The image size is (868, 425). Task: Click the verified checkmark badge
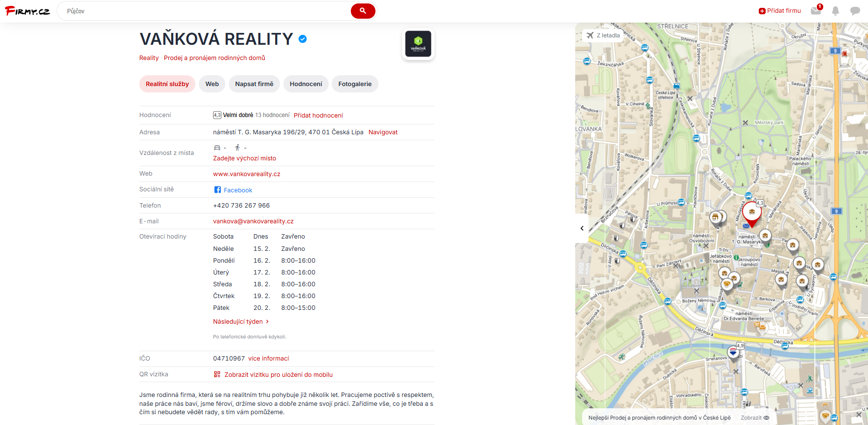tap(303, 39)
